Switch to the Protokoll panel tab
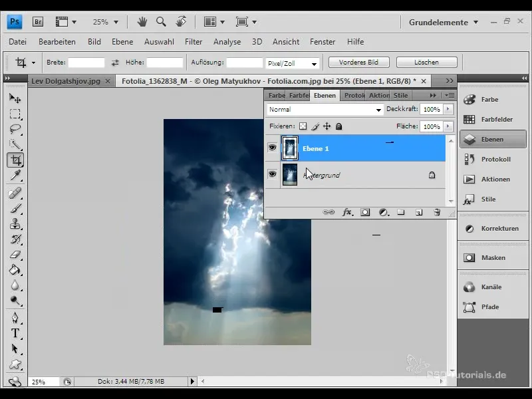The height and width of the screenshot is (399, 532). point(354,96)
